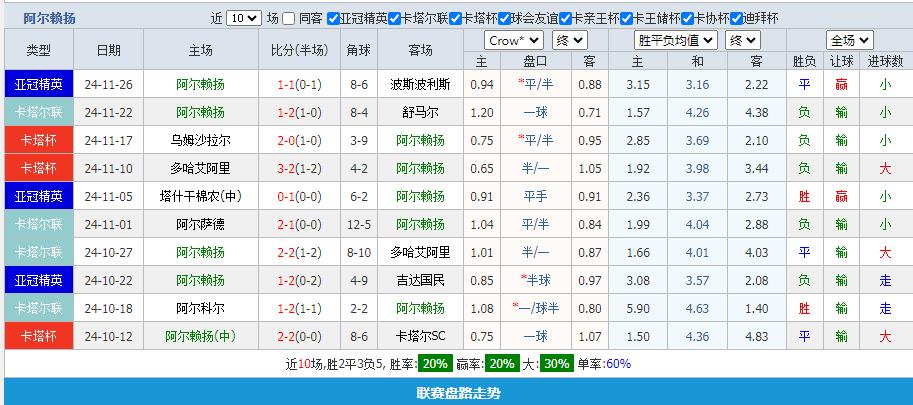913x405 pixels.
Task: Click the 3-2(1-2) score against 多哈艾阿里
Action: (298, 168)
